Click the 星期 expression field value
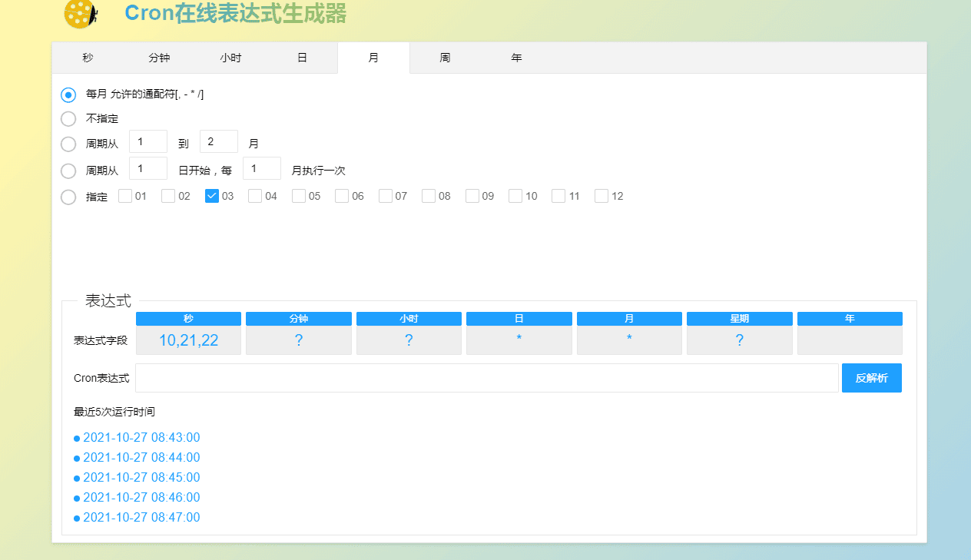This screenshot has height=560, width=971. pos(739,340)
